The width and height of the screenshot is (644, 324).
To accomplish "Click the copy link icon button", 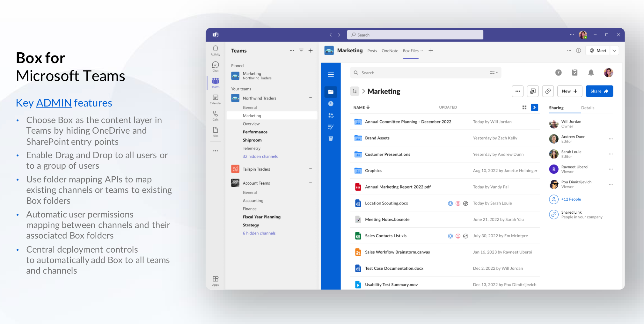I will [548, 91].
